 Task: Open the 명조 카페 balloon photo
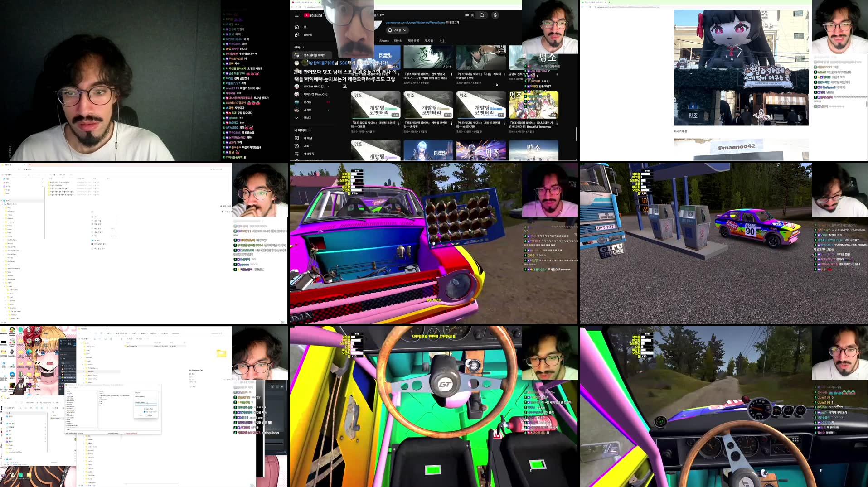(x=741, y=68)
